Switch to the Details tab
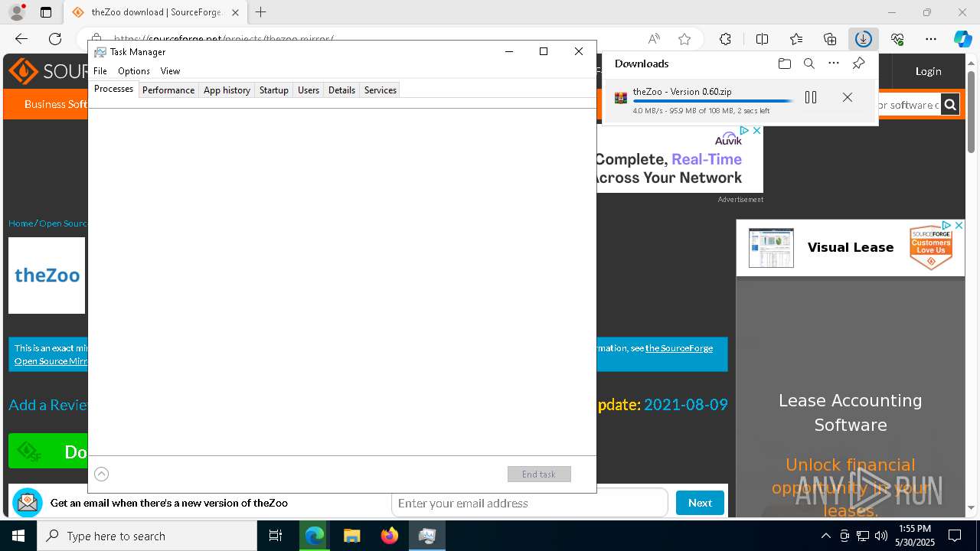Screen dimensions: 980x551 (341, 90)
